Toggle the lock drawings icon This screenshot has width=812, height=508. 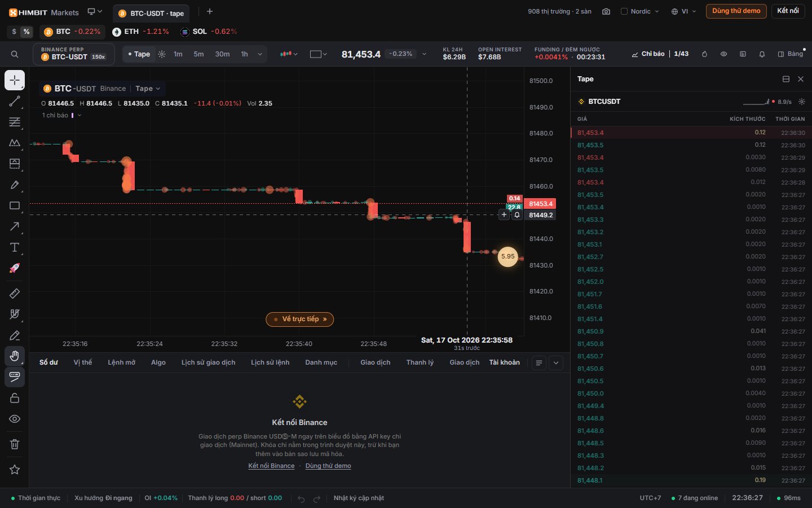click(x=15, y=398)
